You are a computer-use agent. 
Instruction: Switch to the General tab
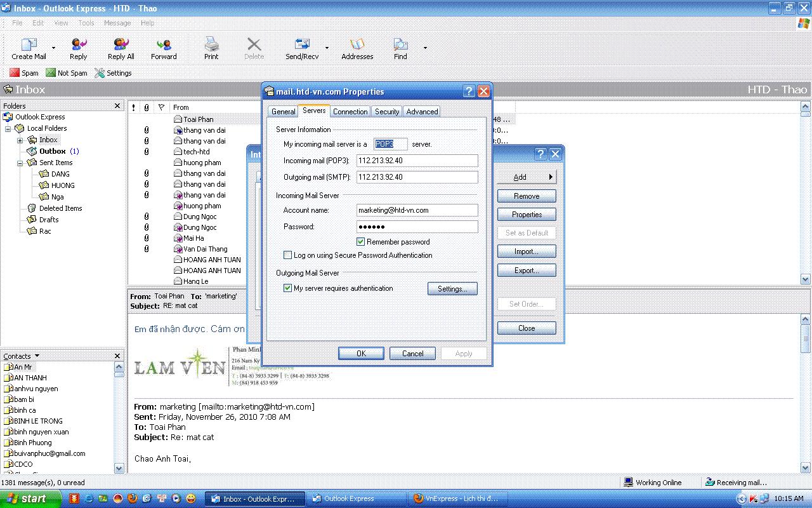[x=283, y=112]
